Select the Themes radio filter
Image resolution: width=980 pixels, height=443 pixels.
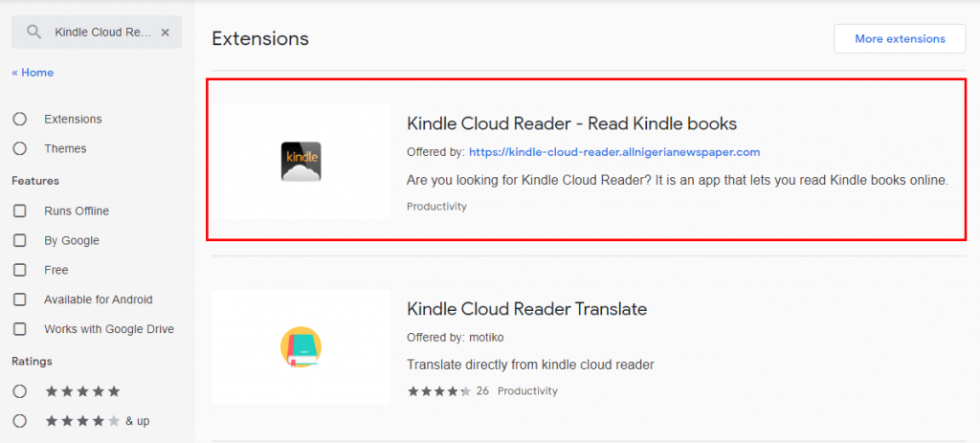coord(20,148)
